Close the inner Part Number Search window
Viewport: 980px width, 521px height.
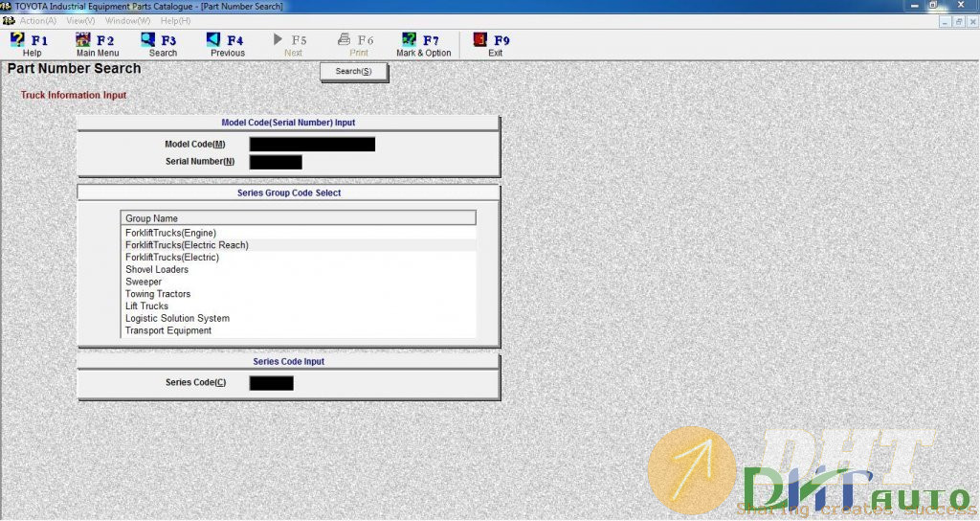[x=972, y=21]
